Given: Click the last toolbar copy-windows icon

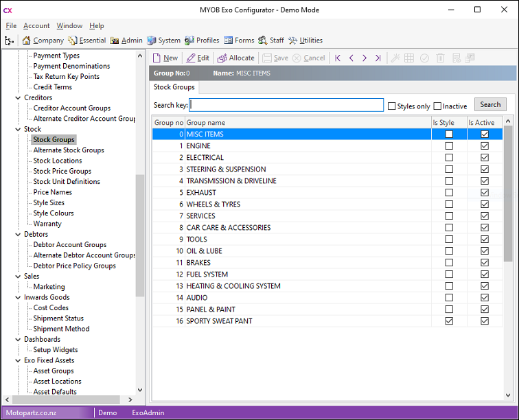Looking at the screenshot, I should tap(470, 58).
